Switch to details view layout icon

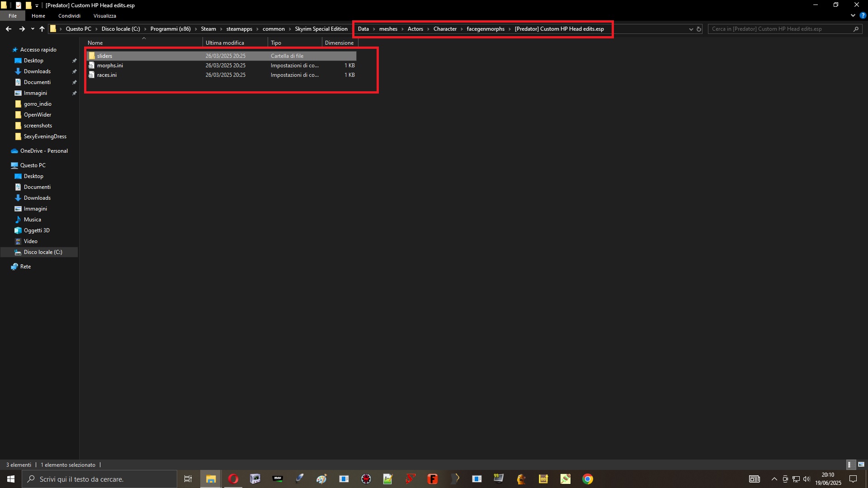tap(850, 465)
